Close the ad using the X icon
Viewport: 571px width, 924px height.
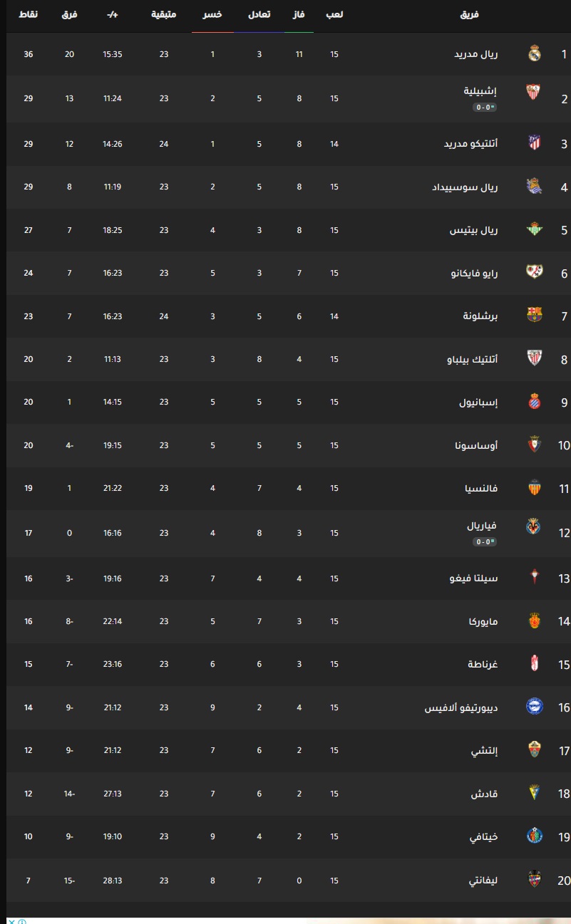click(11, 921)
